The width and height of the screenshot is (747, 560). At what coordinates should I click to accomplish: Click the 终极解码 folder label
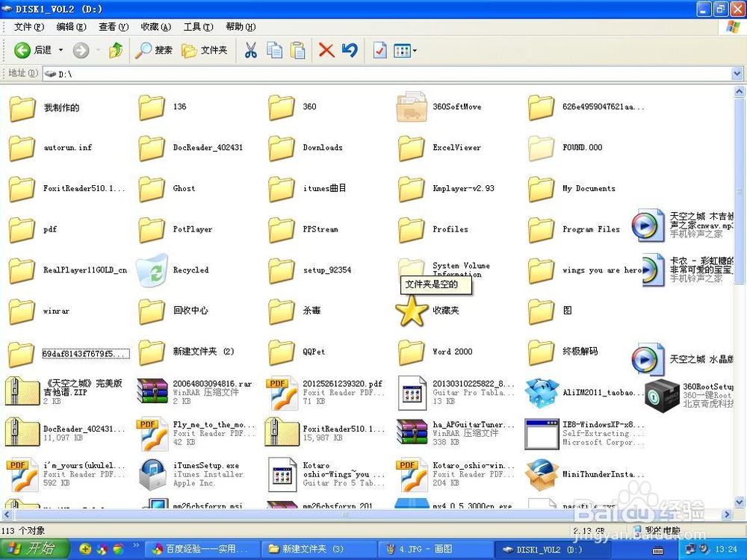pos(580,352)
